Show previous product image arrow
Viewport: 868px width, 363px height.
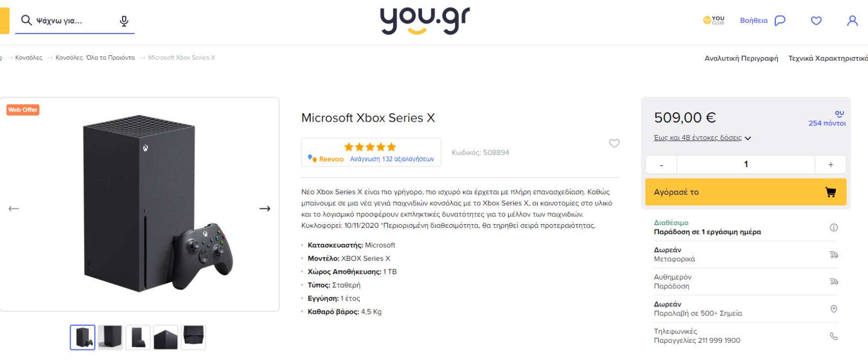click(14, 208)
